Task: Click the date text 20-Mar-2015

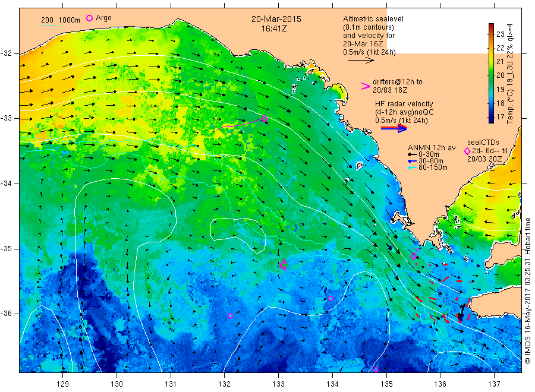Action: tap(276, 19)
